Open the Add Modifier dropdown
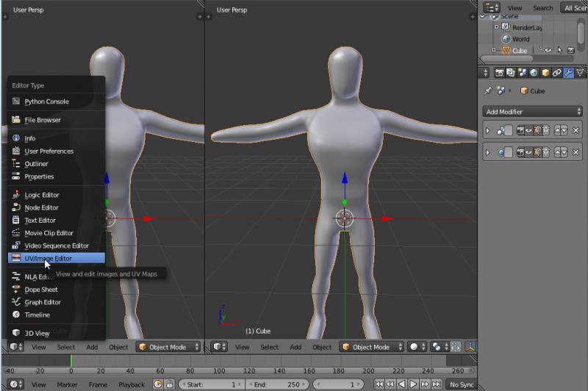 (x=533, y=112)
